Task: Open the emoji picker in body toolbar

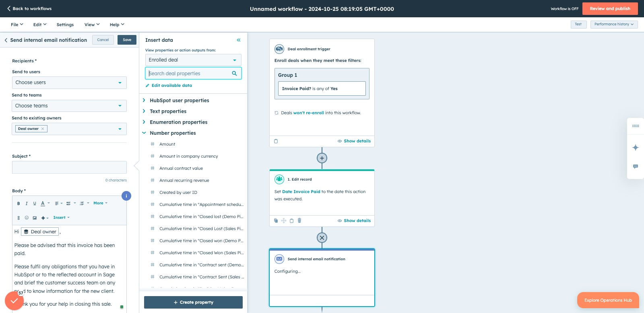Action: click(x=27, y=218)
